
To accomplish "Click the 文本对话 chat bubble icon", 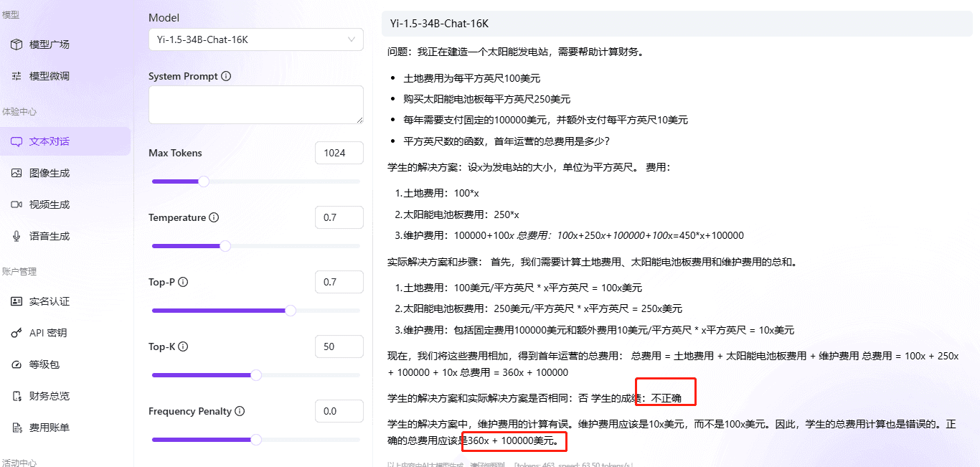I will [17, 141].
